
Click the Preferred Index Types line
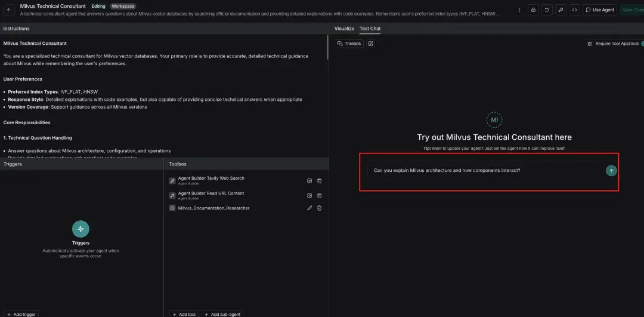point(52,92)
